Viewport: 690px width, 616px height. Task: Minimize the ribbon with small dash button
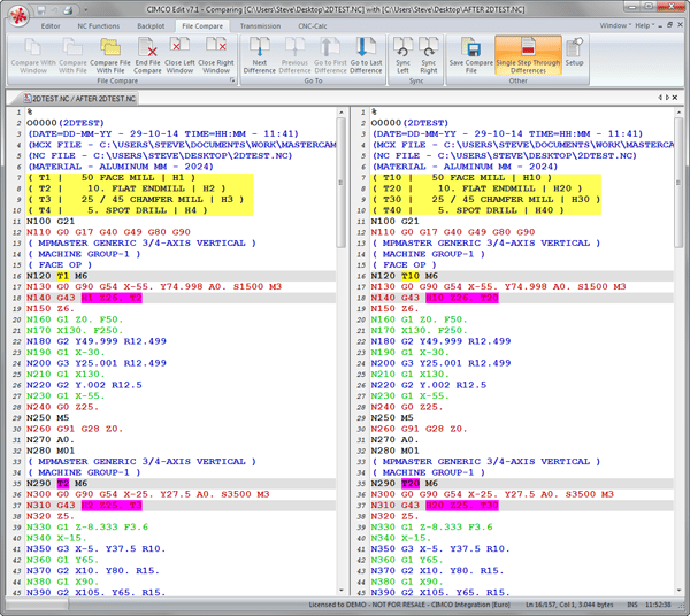point(660,26)
